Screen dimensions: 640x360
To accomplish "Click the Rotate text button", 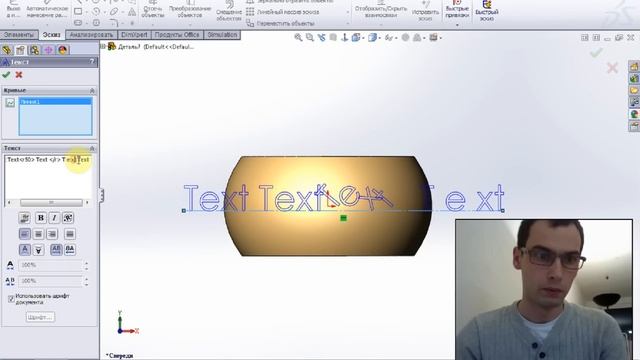I will pos(68,218).
